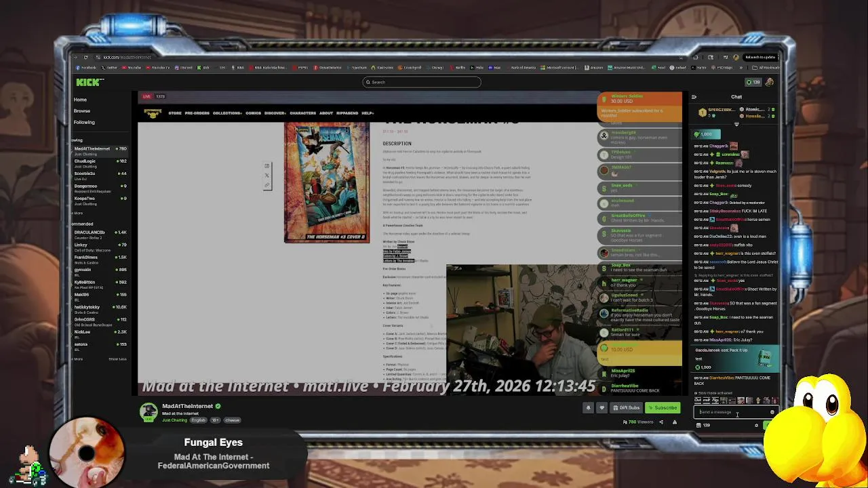Screen dimensions: 868x488
Task: Click the Horseman #3 Cover B image
Action: 327,182
